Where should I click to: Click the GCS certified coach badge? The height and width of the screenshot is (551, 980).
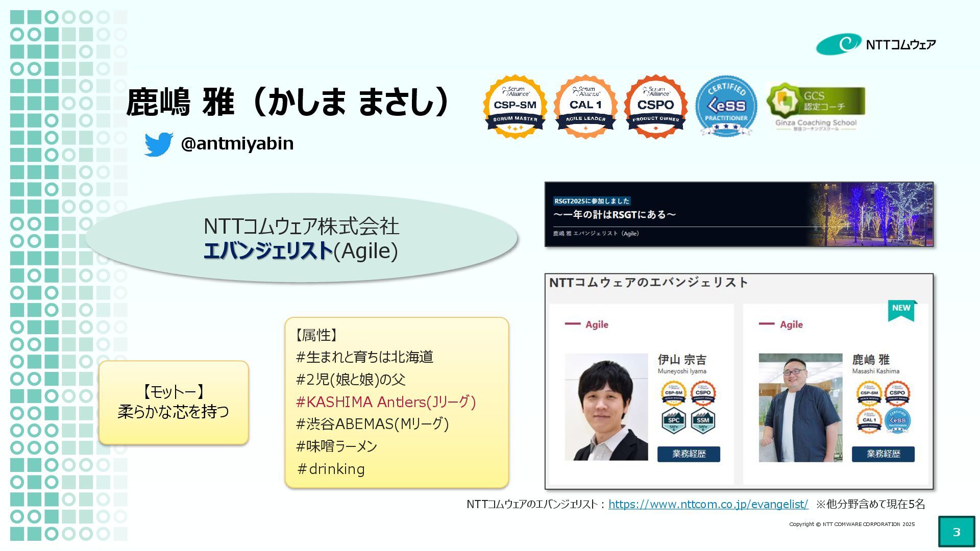816,106
